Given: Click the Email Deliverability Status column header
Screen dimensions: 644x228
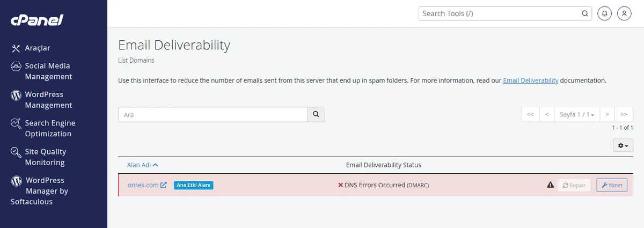Looking at the screenshot, I should pos(383,165).
